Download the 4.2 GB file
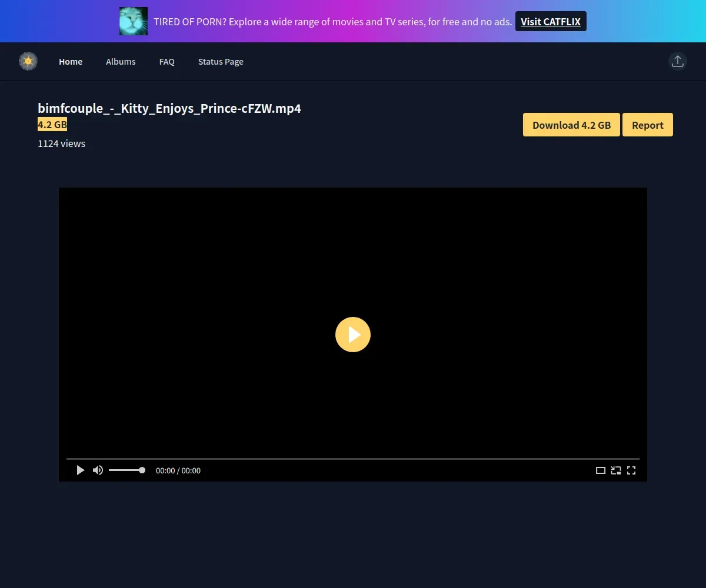The height and width of the screenshot is (588, 706). coord(571,125)
